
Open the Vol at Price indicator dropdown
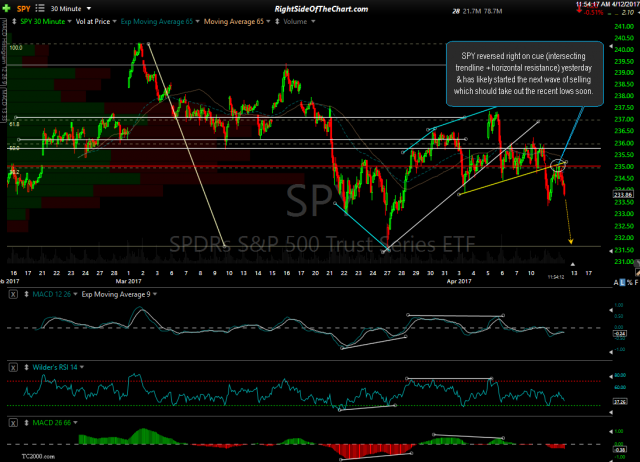coord(114,21)
